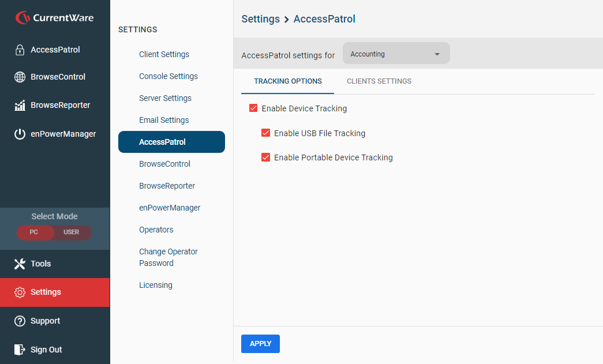This screenshot has width=603, height=364.
Task: Click the CurrentWare logo
Action: pos(55,18)
